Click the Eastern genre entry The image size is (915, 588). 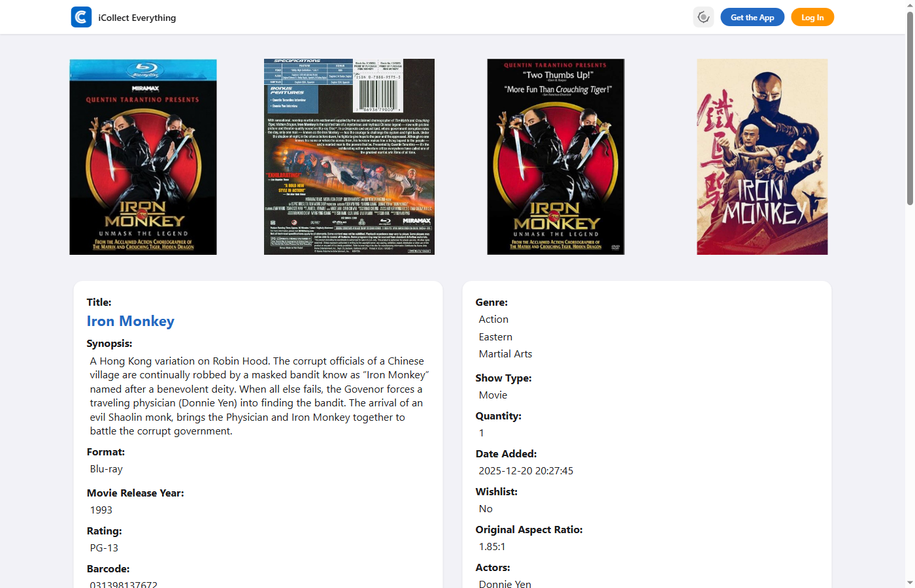(x=495, y=337)
